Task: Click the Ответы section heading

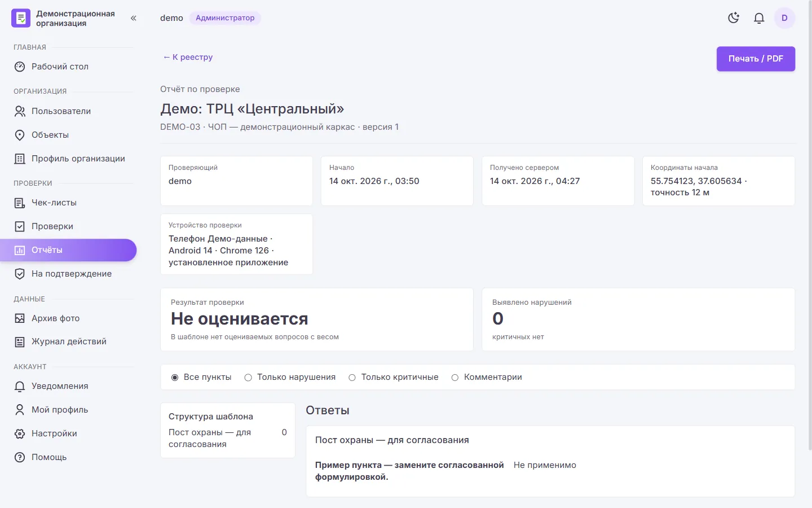Action: pyautogui.click(x=328, y=410)
